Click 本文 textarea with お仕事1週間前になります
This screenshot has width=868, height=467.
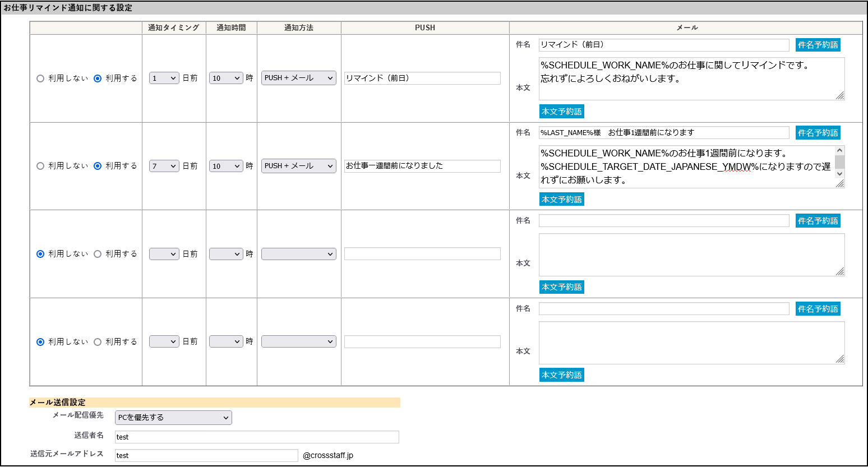point(692,167)
